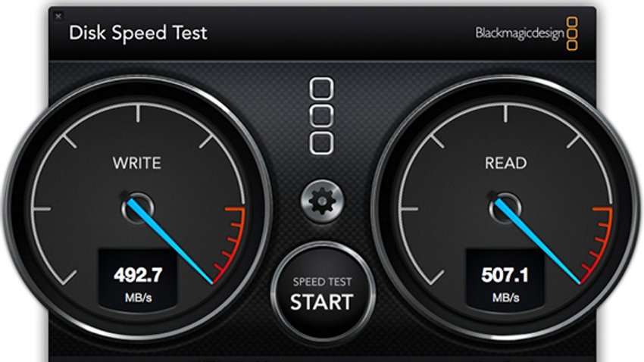
Task: Start the speed test
Action: [x=321, y=292]
